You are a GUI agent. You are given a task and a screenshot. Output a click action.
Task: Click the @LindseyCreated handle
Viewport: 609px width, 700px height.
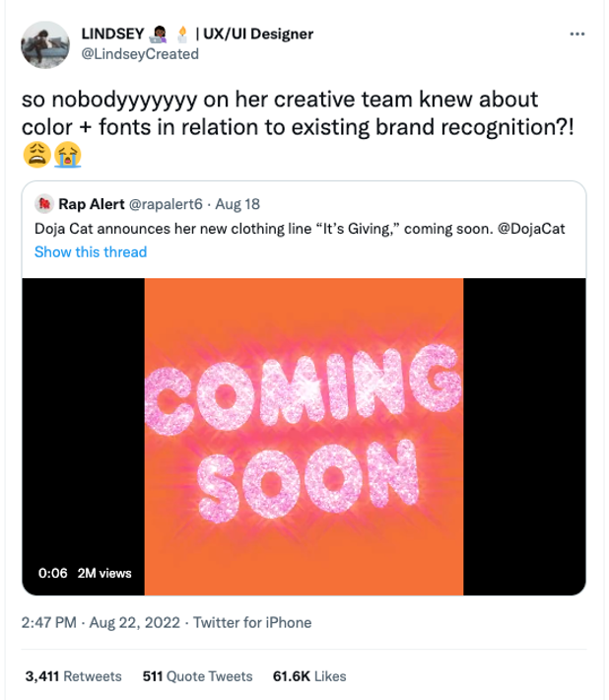point(139,54)
